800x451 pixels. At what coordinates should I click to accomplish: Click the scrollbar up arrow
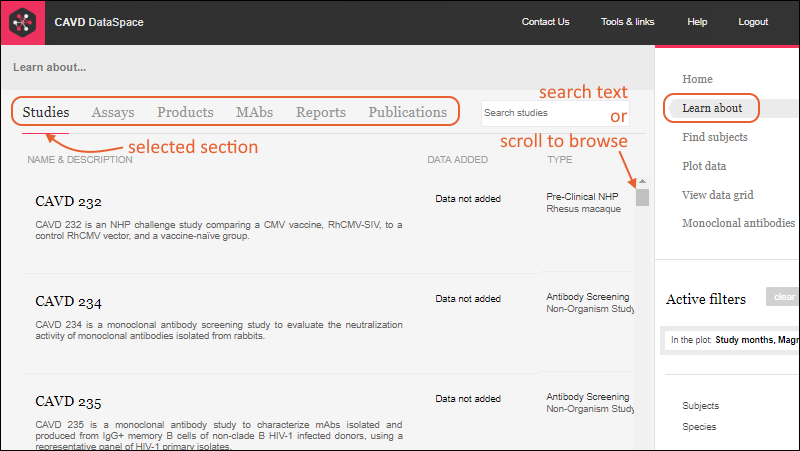(642, 181)
